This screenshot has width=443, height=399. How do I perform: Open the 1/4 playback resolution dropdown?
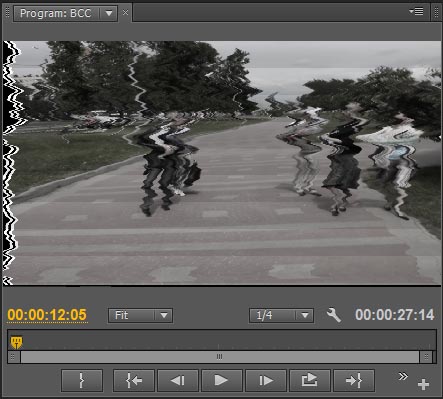coord(281,315)
